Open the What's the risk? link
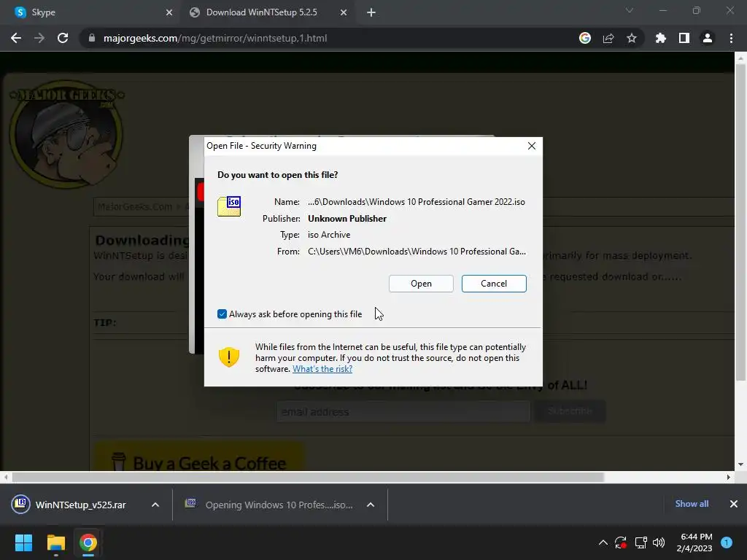 [322, 369]
